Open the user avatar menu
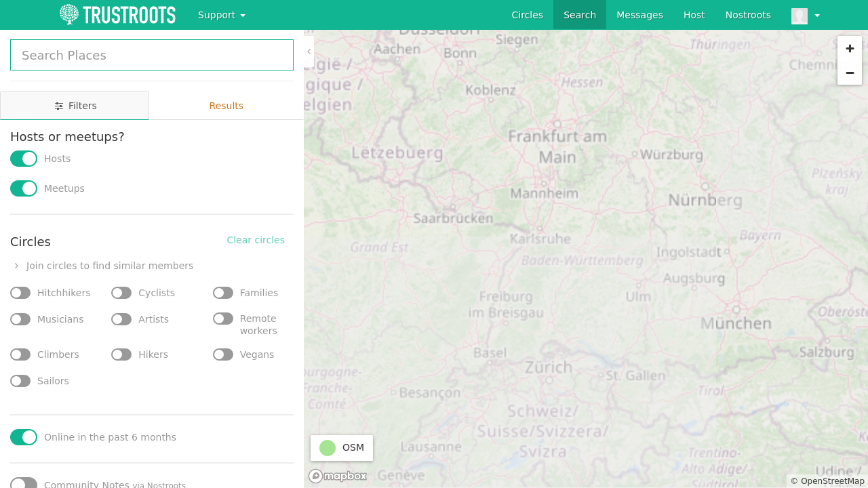The height and width of the screenshot is (488, 868). tap(806, 16)
